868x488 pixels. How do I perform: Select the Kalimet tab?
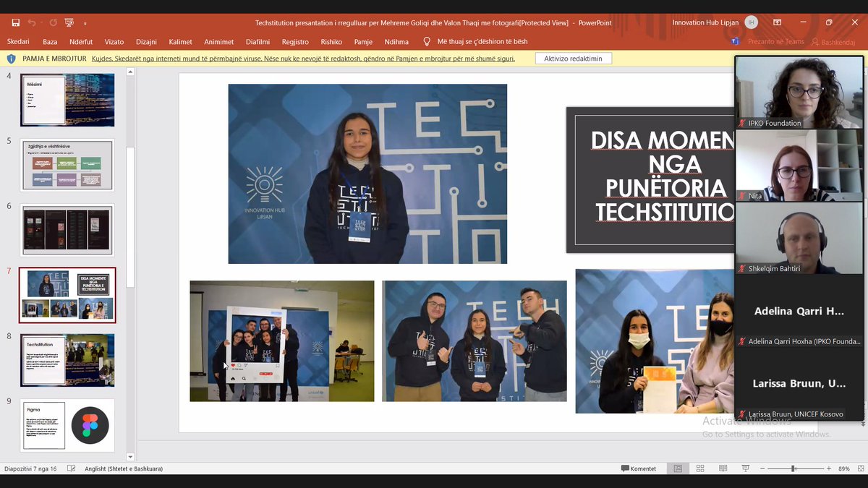(181, 42)
